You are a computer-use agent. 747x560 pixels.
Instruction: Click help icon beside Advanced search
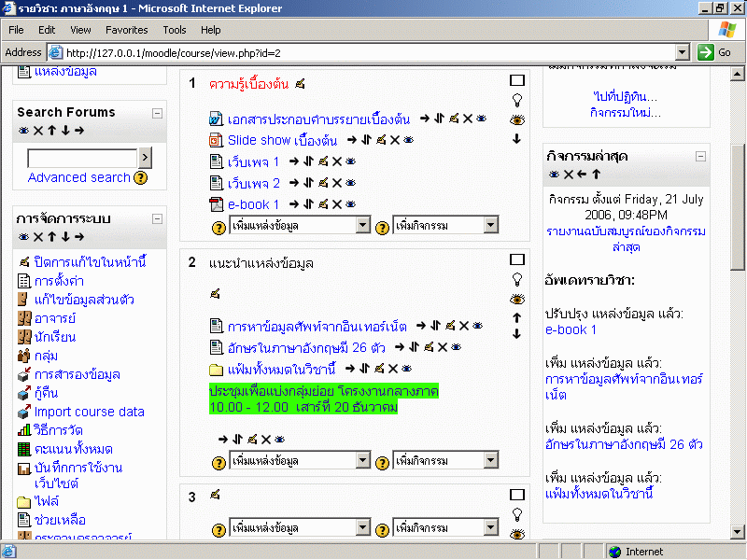click(x=141, y=177)
